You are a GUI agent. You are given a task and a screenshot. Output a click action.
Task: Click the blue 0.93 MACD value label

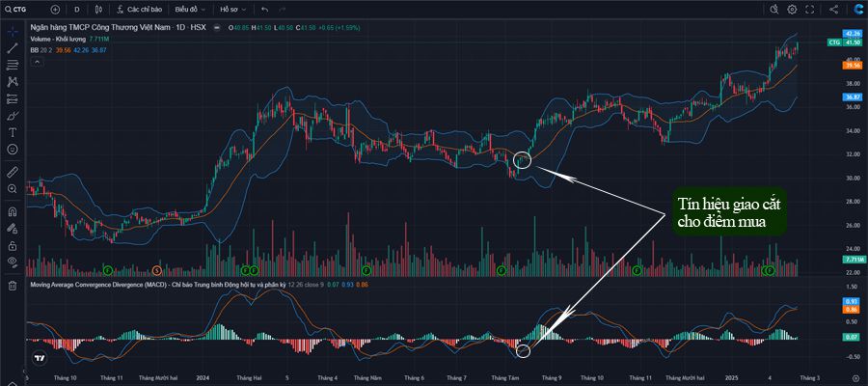click(852, 301)
